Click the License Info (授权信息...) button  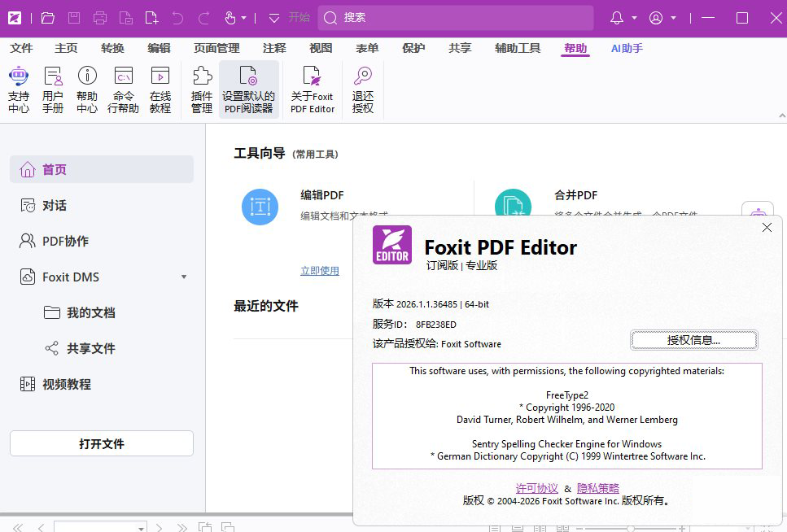click(x=693, y=340)
